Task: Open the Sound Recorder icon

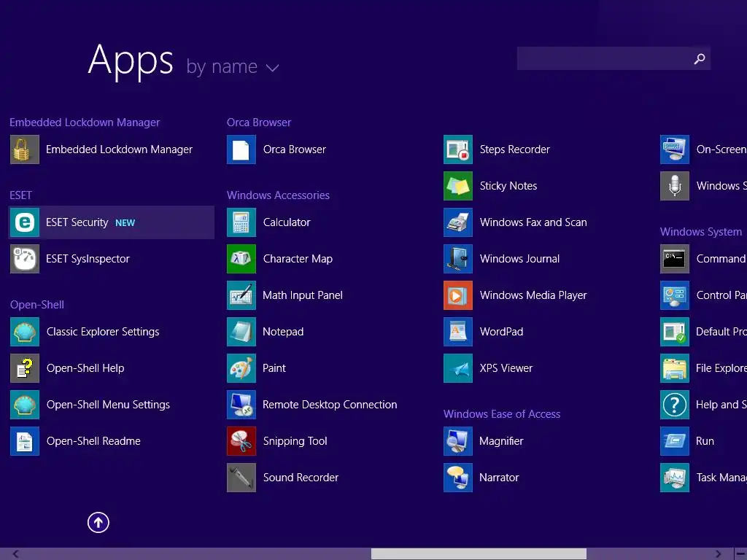Action: click(241, 478)
